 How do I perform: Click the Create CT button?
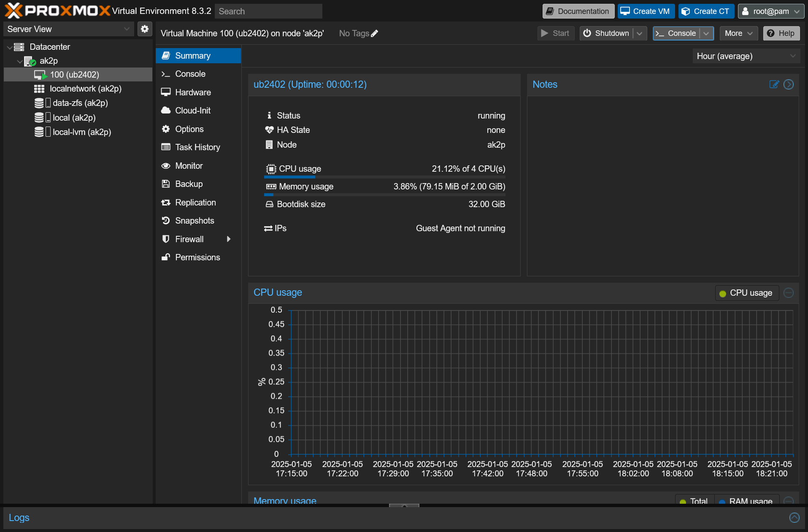point(706,11)
